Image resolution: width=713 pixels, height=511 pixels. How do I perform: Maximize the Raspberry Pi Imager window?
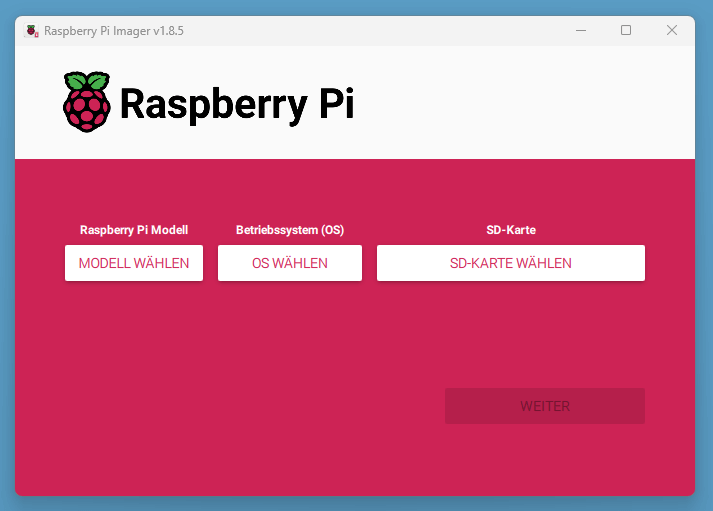click(626, 30)
